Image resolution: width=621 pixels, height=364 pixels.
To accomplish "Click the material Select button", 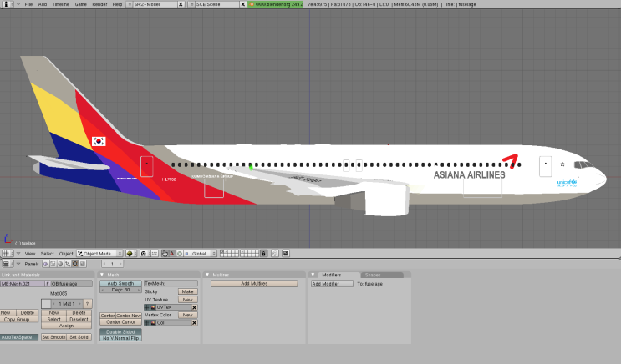I will point(53,319).
